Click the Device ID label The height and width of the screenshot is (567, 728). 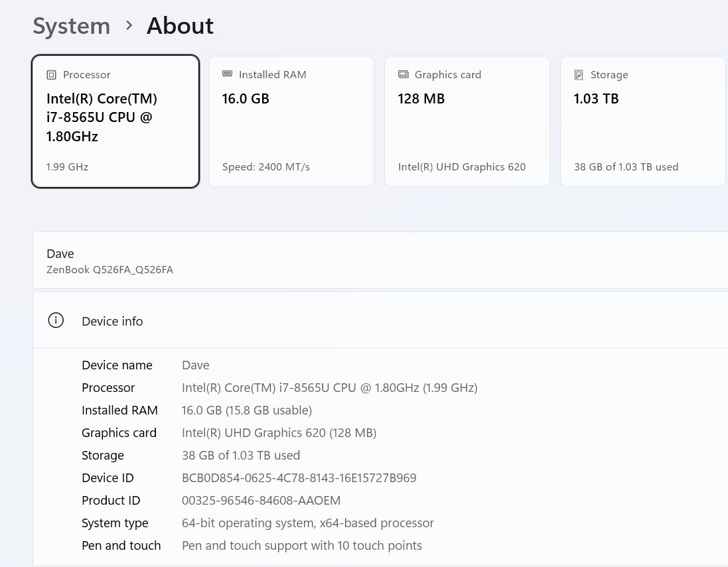108,478
